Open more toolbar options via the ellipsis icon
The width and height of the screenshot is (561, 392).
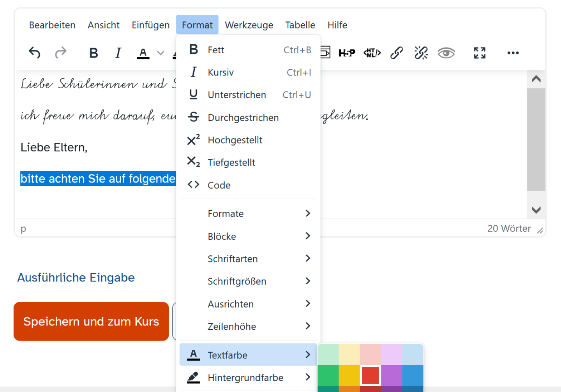click(x=513, y=53)
